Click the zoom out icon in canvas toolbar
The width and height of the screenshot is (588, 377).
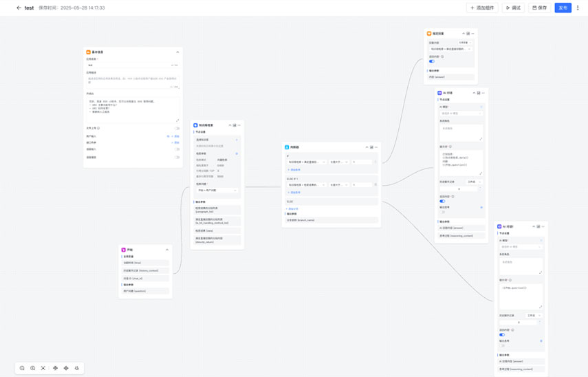(22, 368)
